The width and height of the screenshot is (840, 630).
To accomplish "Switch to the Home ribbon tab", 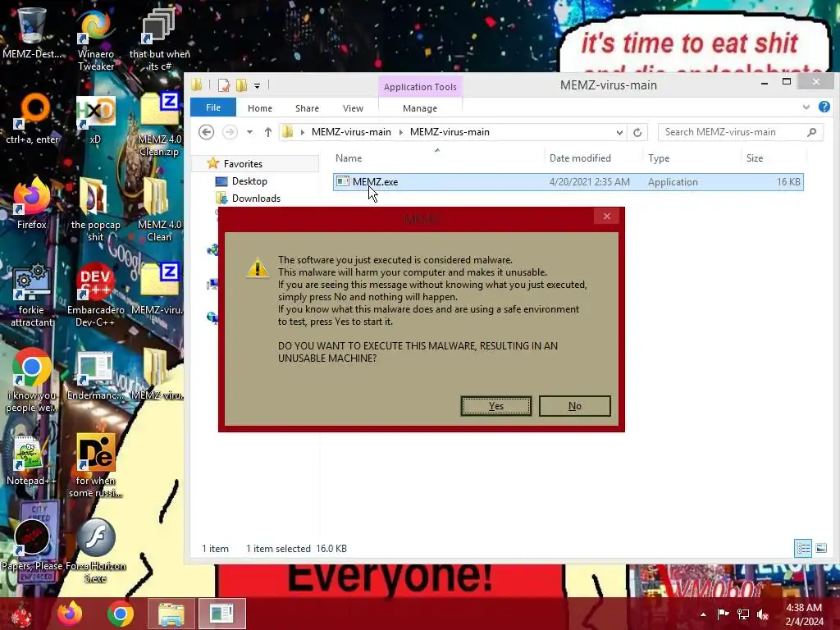I will tap(260, 108).
